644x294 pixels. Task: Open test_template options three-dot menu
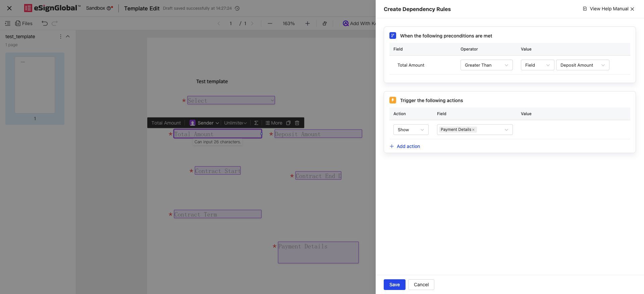(61, 36)
